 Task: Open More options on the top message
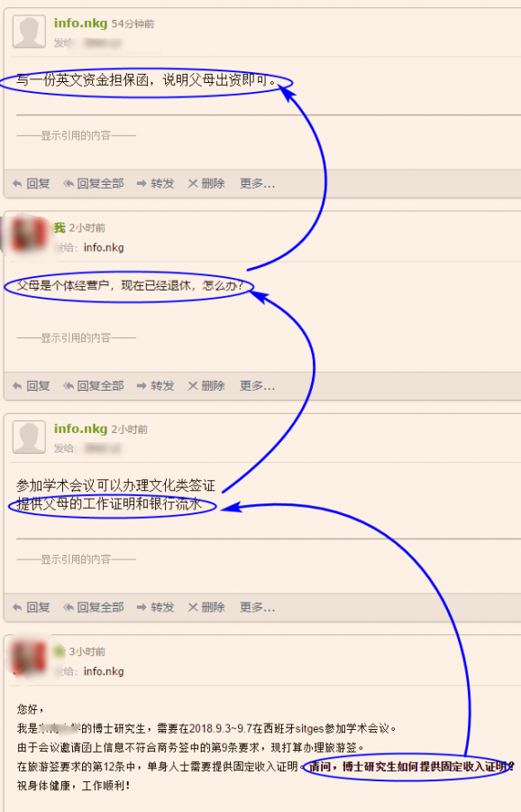click(257, 183)
